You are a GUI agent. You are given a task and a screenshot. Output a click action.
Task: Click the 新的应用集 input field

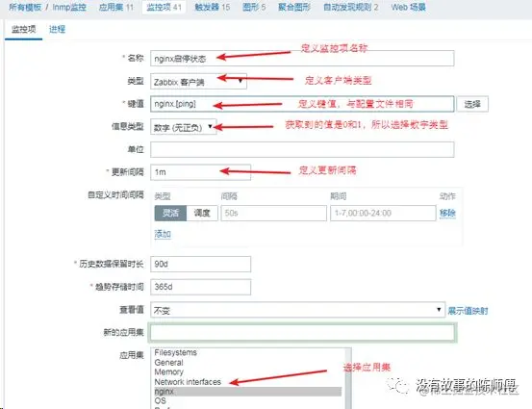302,332
